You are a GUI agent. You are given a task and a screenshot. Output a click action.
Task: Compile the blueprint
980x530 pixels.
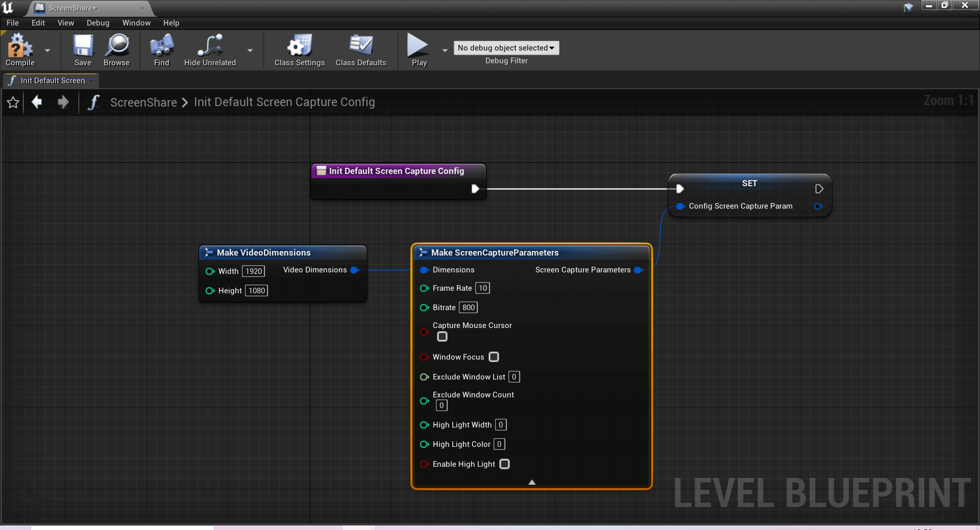pos(20,50)
